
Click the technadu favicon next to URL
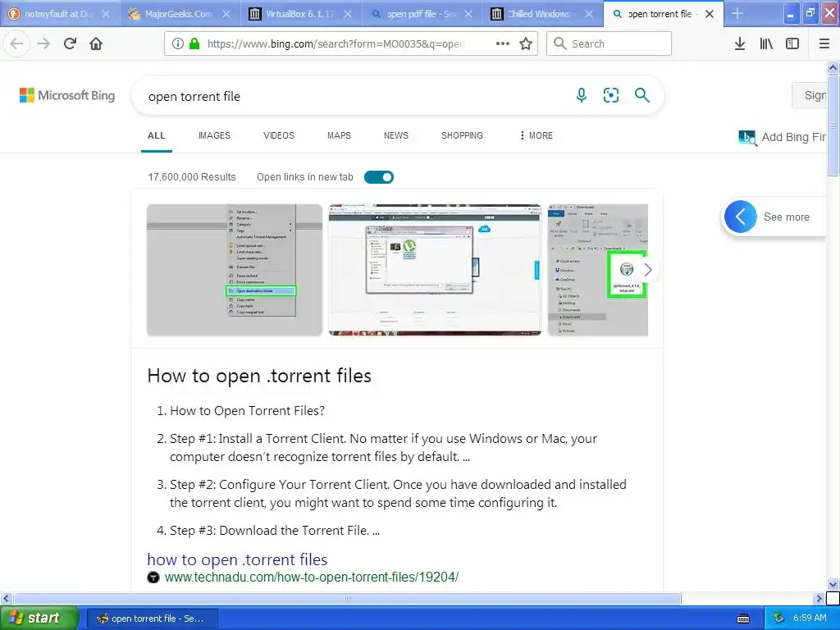(153, 577)
